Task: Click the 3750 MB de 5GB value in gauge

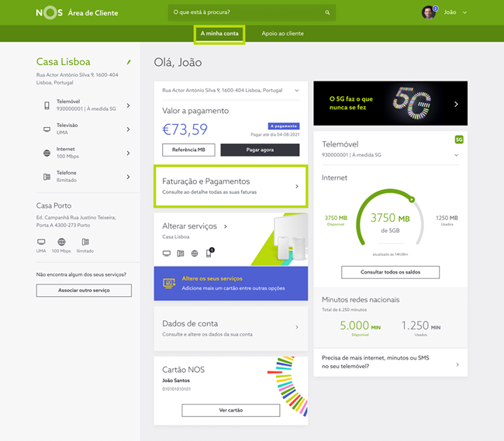Action: pos(390,222)
